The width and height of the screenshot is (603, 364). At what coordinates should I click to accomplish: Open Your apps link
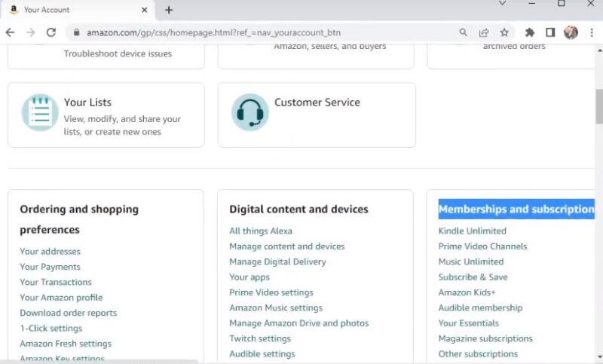tap(249, 277)
